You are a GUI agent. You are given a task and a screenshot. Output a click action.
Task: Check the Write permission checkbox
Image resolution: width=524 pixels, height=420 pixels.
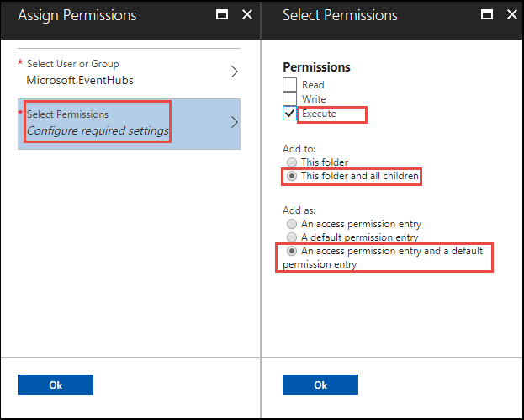tap(289, 99)
